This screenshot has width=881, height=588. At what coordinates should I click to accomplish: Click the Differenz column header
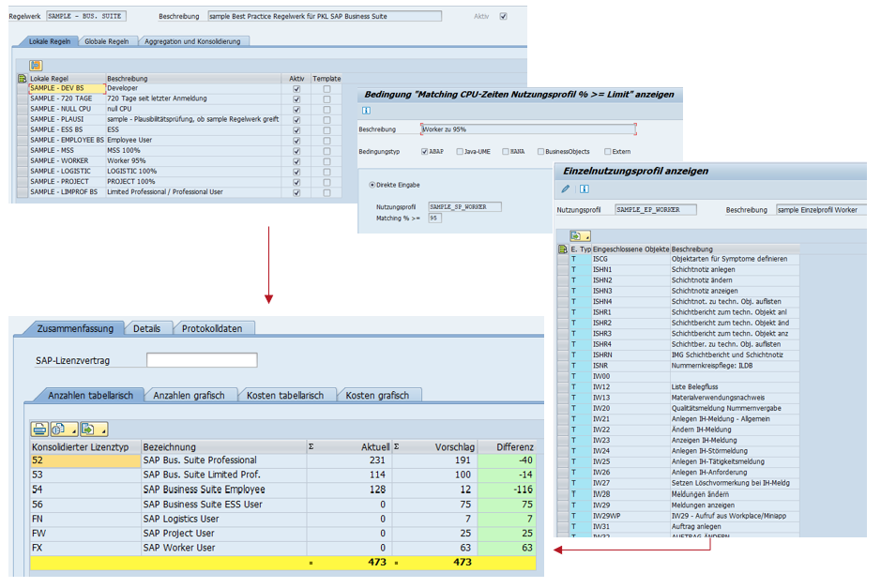pyautogui.click(x=507, y=447)
